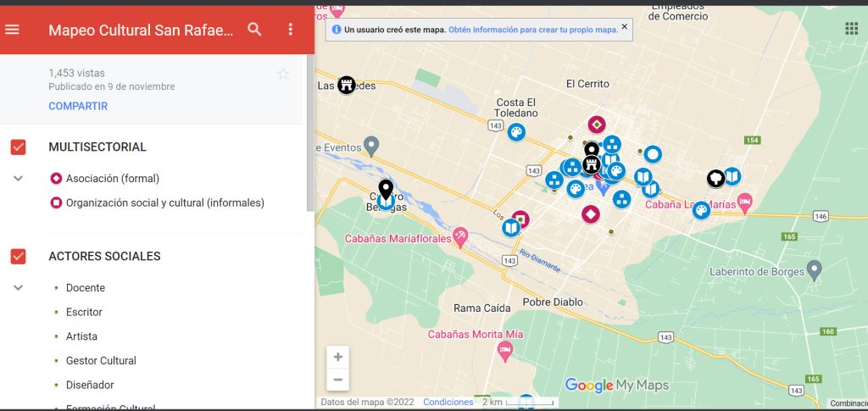Open the Google apps grid
This screenshot has height=411, width=868.
tap(851, 29)
